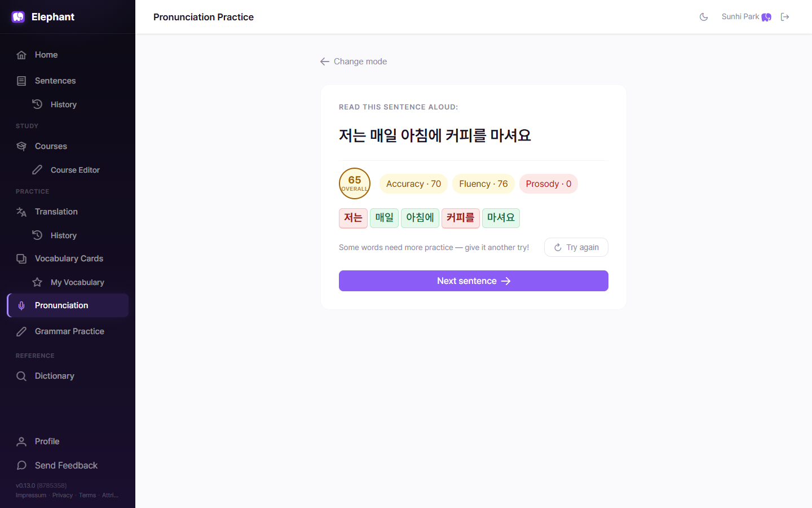Open the Sentences History clock icon
Viewport: 812px width, 508px height.
pyautogui.click(x=37, y=104)
